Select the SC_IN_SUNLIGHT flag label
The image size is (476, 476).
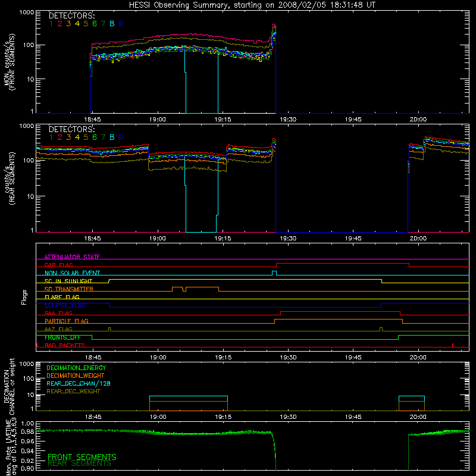point(68,281)
